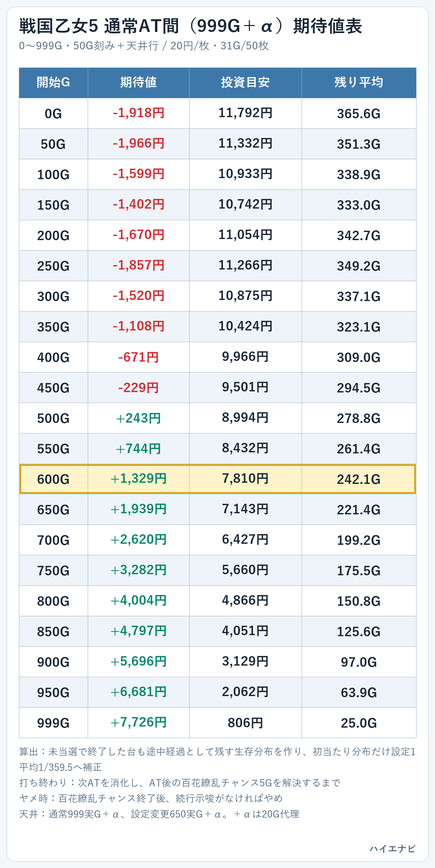Click investment value 3,129円
The image size is (435, 868).
[x=245, y=662]
